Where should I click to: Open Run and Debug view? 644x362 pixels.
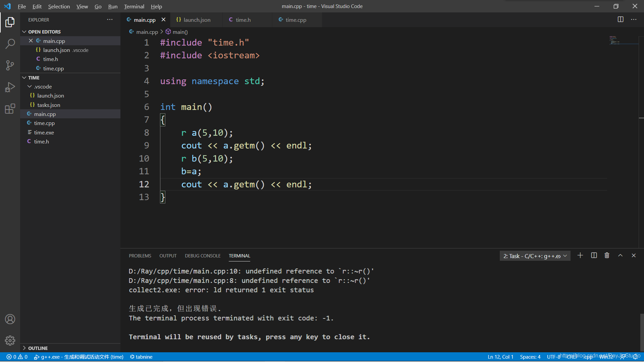pos(10,87)
